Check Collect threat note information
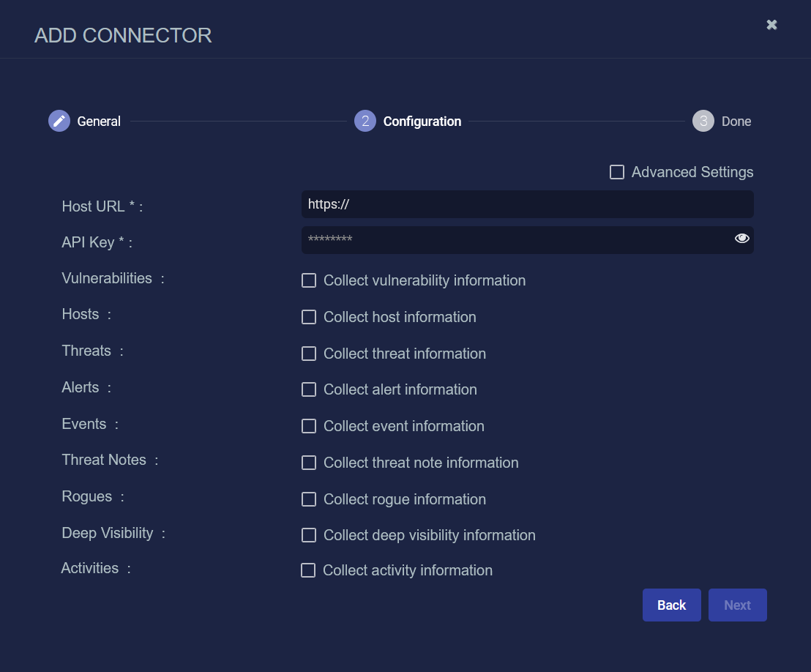The image size is (811, 672). tap(309, 463)
